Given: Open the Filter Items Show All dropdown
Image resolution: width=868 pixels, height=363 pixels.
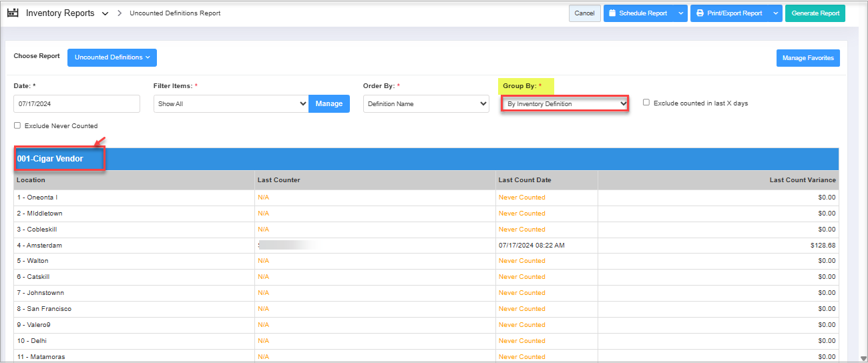Looking at the screenshot, I should (230, 103).
